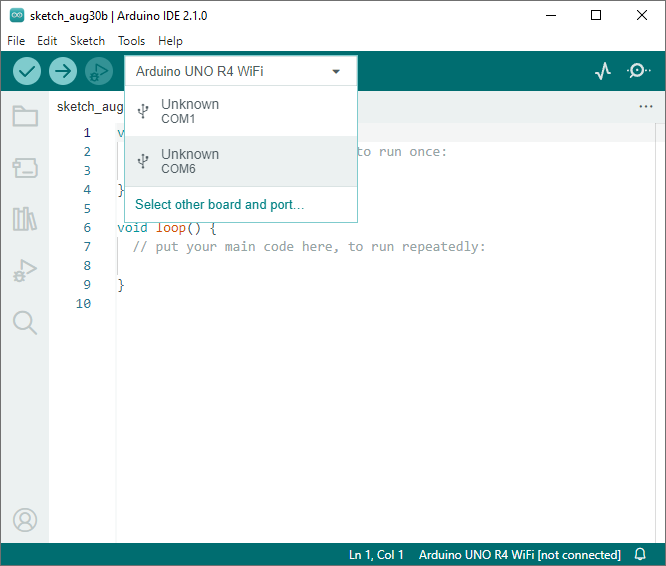Click the USB icon beside COM6
Viewport: 666px width, 566px height.
[x=143, y=161]
